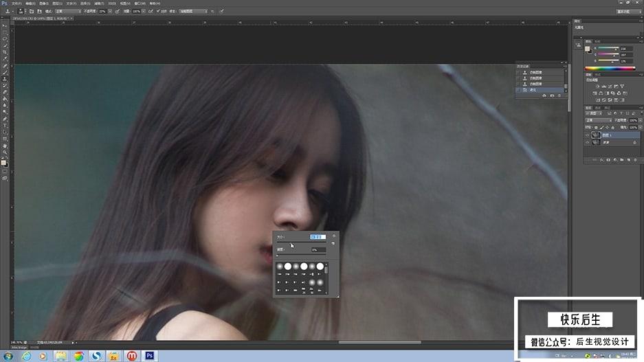
Task: Open brush picker settings gear
Action: tap(333, 236)
